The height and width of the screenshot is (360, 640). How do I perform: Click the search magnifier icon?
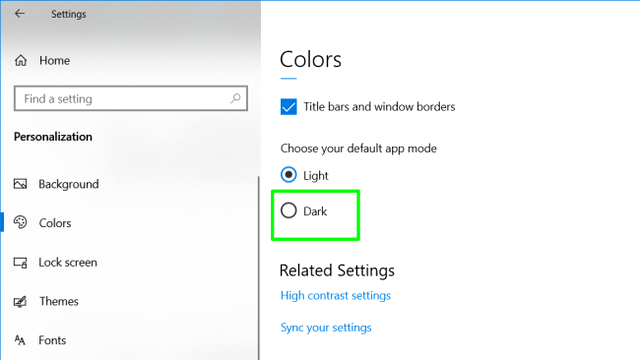click(x=236, y=98)
